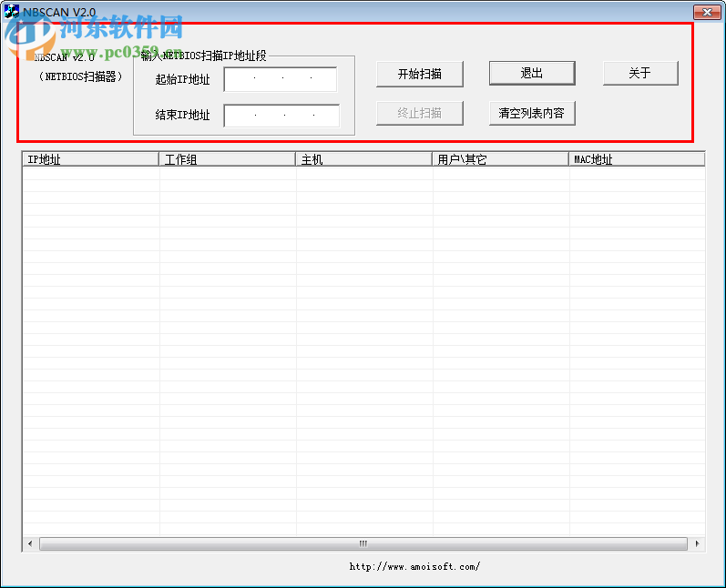The image size is (726, 588).
Task: Focus the 结束IP地址 end IP input field
Action: [x=281, y=116]
